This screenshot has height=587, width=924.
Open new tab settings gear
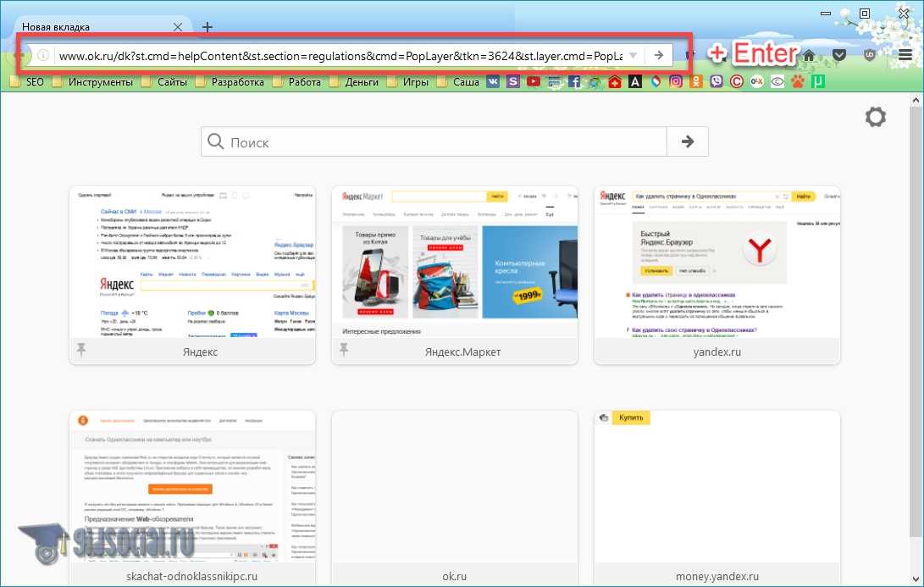[875, 118]
